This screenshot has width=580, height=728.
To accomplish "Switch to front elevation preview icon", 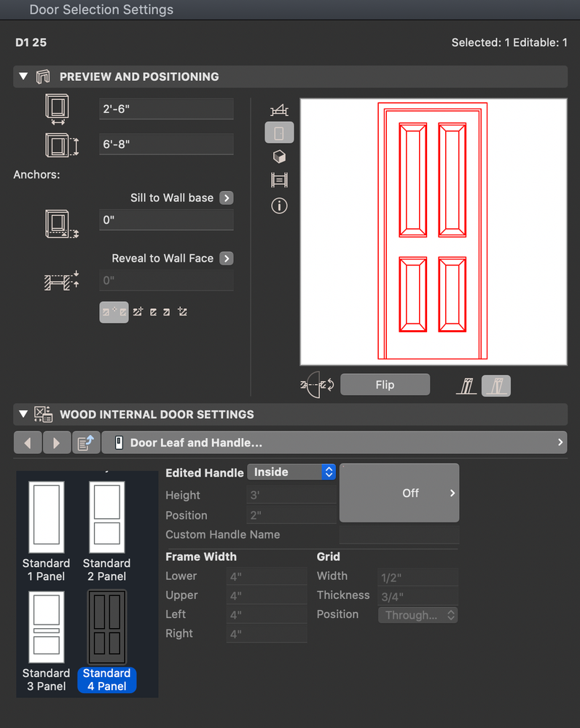I will click(279, 133).
